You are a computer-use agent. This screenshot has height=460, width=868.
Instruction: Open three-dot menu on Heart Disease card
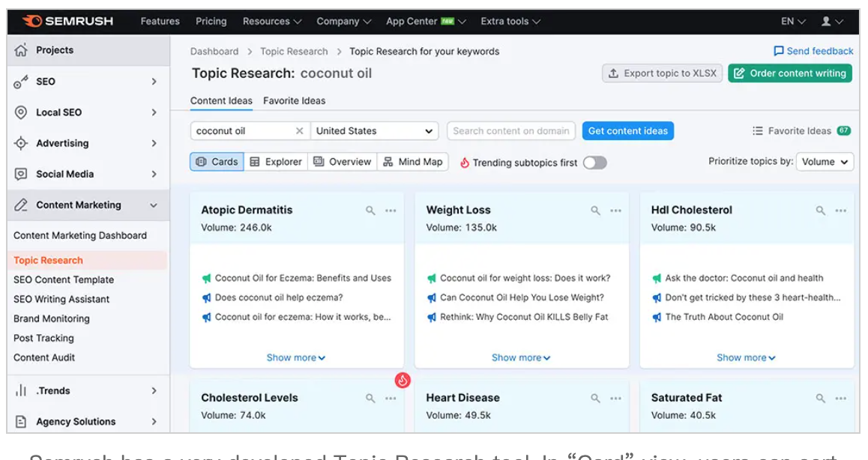coord(616,398)
